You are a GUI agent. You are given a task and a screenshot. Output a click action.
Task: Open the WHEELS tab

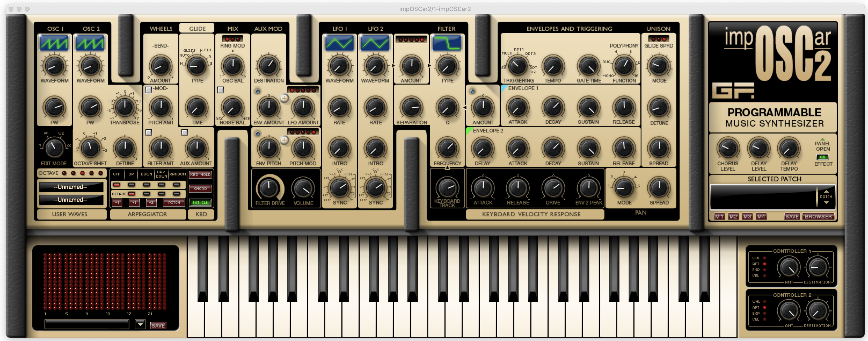[161, 29]
